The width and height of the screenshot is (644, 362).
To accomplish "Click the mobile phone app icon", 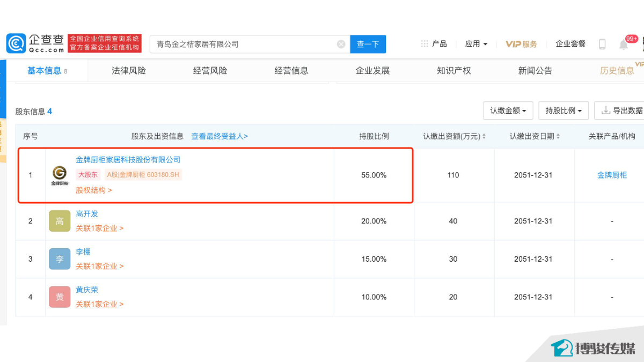I will tap(602, 44).
